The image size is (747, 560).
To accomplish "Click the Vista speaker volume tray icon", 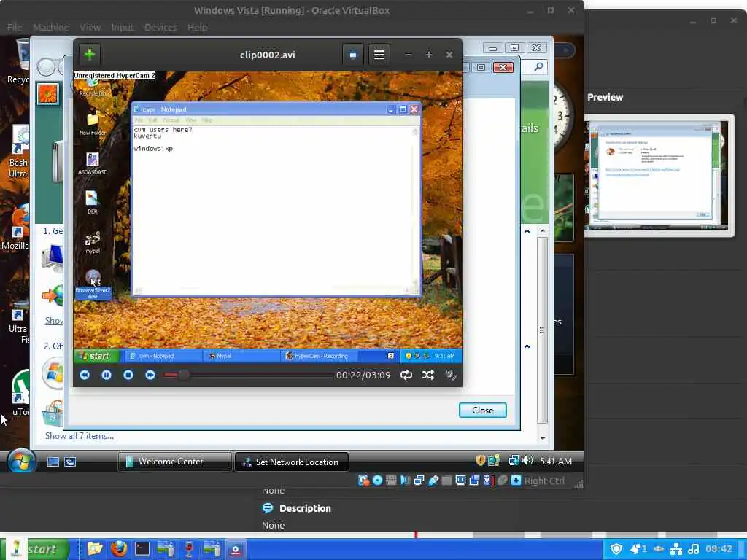I will click(x=527, y=461).
